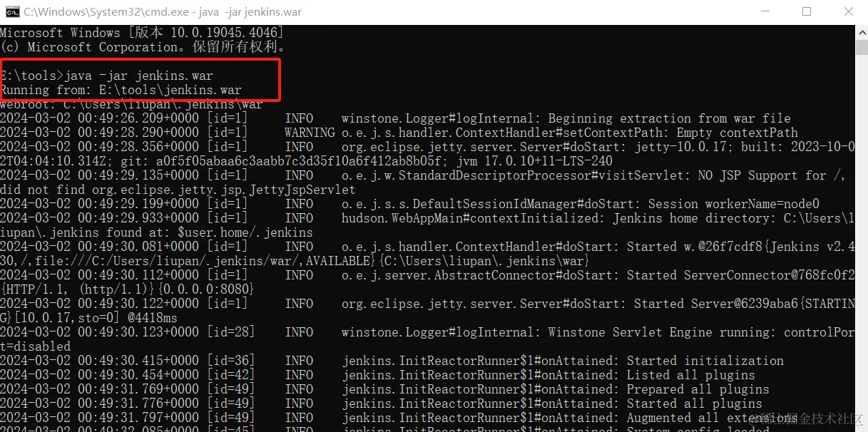Screen dimensions: 868x432
Task: Click the scrollbar up arrow
Action: 861,33
